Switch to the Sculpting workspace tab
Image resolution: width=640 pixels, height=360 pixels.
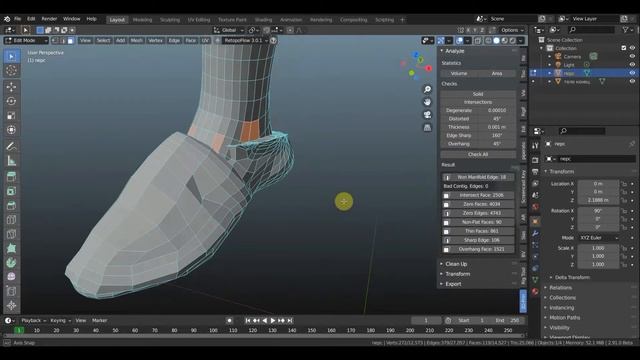click(x=170, y=20)
